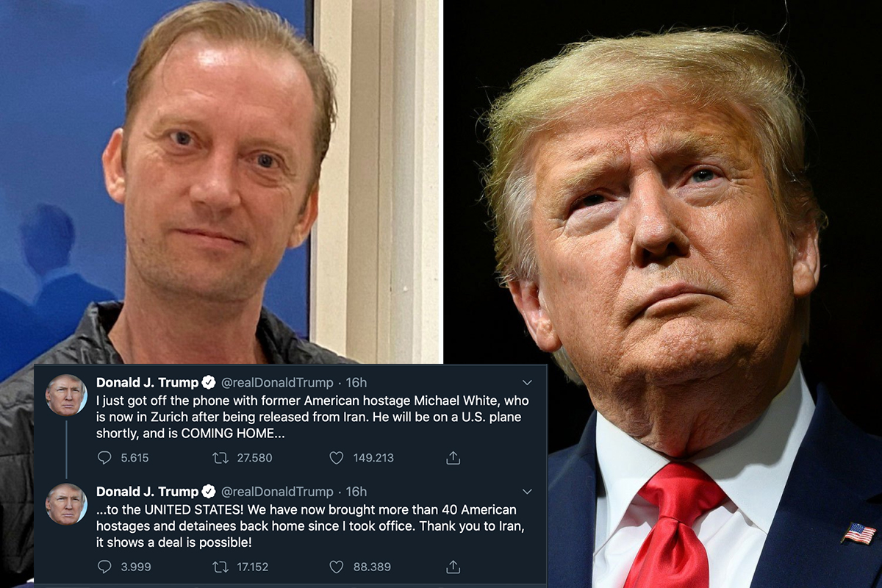This screenshot has height=588, width=882.
Task: Open @realDonaldTrump handle on second tweet
Action: pos(277,491)
